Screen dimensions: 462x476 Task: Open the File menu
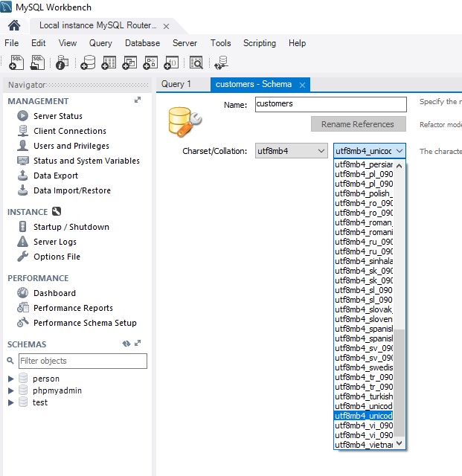pos(12,43)
